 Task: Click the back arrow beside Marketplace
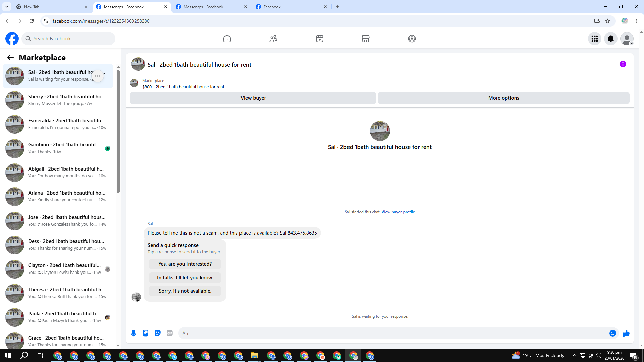click(x=10, y=58)
